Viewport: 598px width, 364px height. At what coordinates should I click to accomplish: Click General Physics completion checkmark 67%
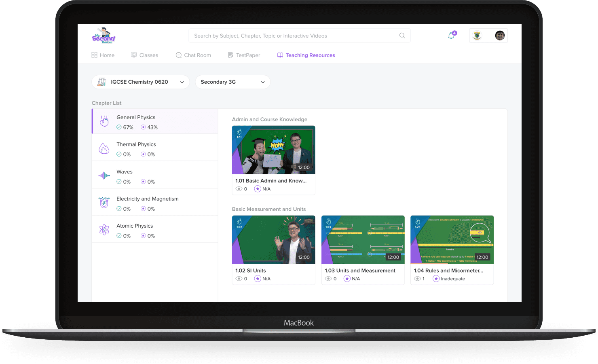point(119,127)
